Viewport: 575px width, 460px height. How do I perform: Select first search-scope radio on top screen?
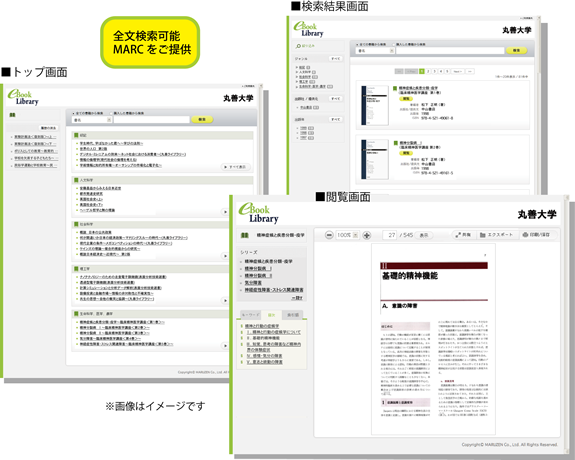(73, 113)
